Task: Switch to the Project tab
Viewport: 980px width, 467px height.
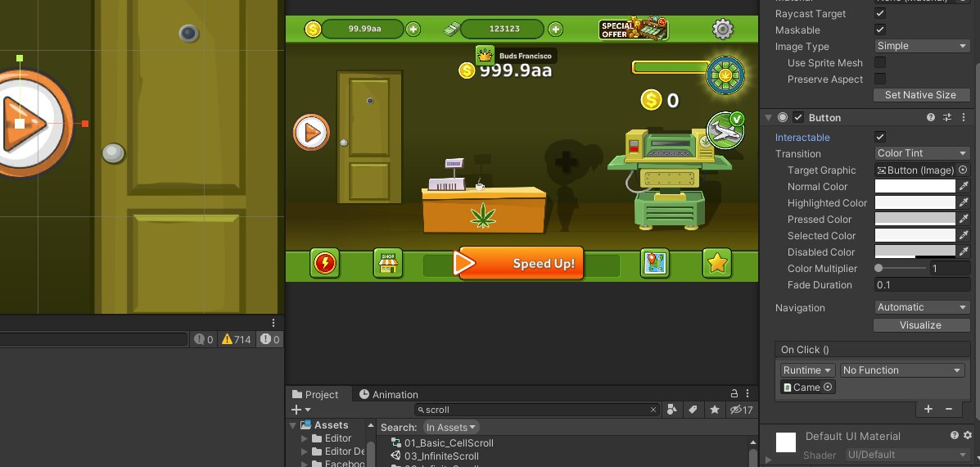Action: (315, 394)
